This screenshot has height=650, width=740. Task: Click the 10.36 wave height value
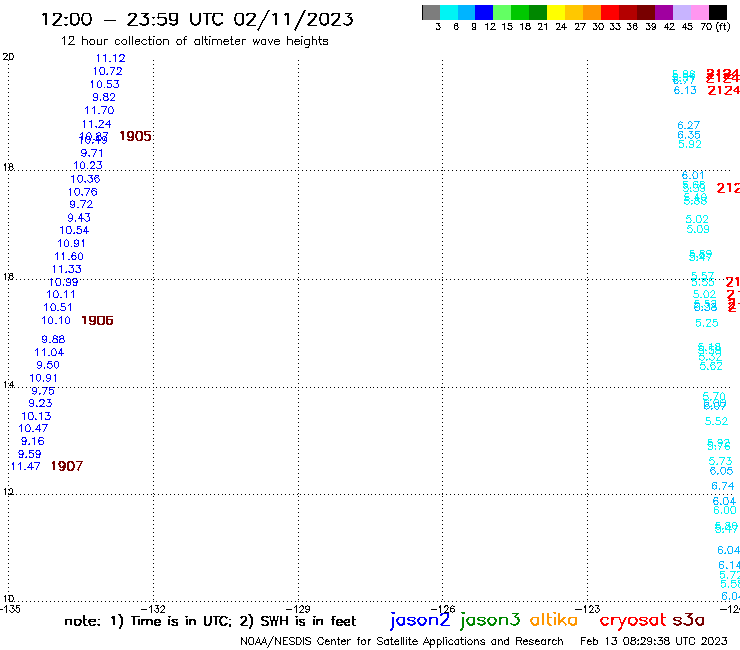click(x=85, y=179)
